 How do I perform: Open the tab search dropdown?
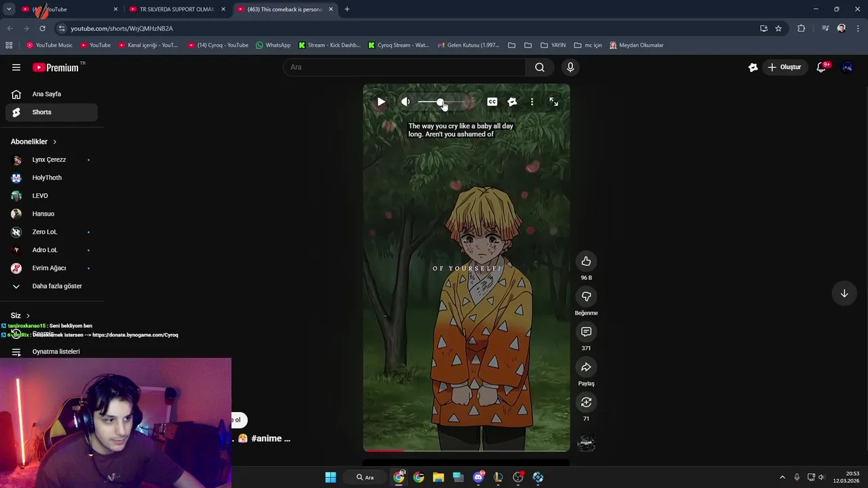point(9,9)
